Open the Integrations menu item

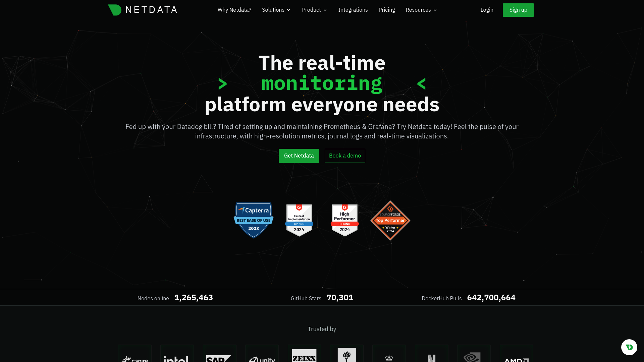tap(353, 10)
